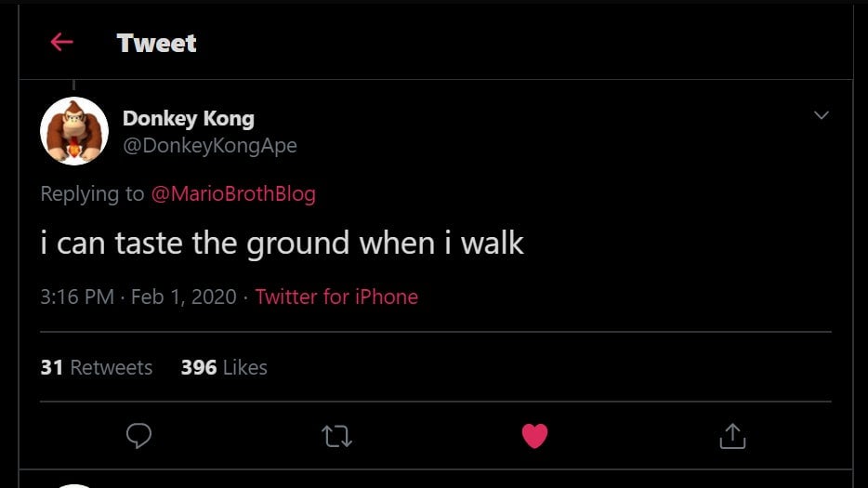Screen dimensions: 868x488
Task: Click the thread line above Donkey Kong's avatar
Action: 74,86
